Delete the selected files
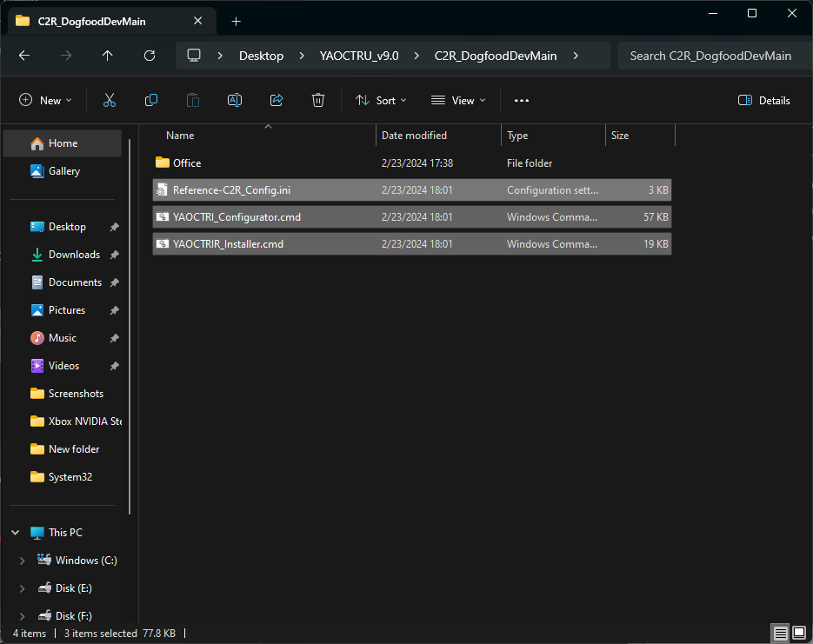Viewport: 813px width, 644px height. [x=317, y=100]
